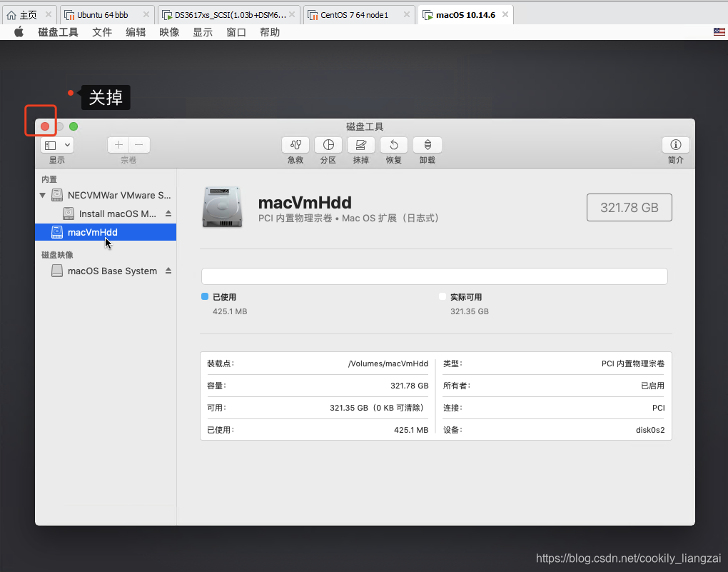Viewport: 728px width, 572px height.
Task: Close the DS3617xs_SCSI tab
Action: pos(292,14)
